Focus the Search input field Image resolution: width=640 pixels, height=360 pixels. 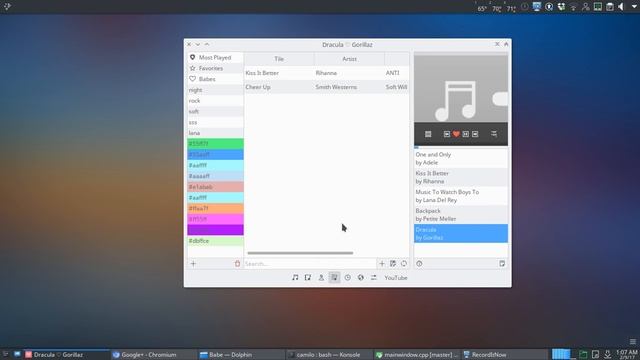click(x=310, y=264)
